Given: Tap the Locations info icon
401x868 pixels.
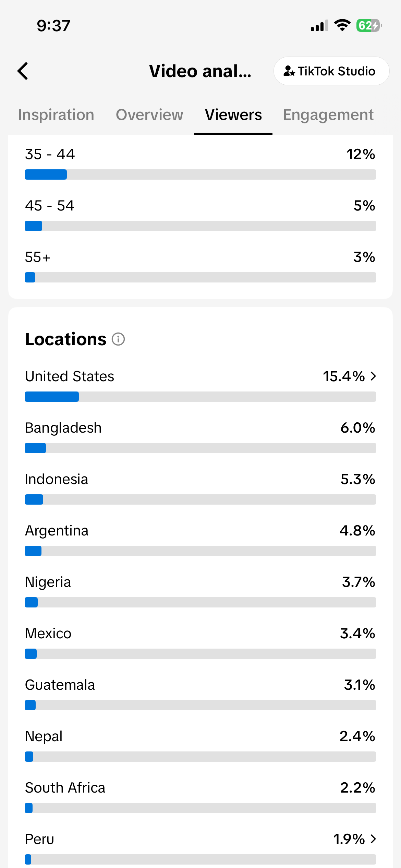Looking at the screenshot, I should [118, 339].
